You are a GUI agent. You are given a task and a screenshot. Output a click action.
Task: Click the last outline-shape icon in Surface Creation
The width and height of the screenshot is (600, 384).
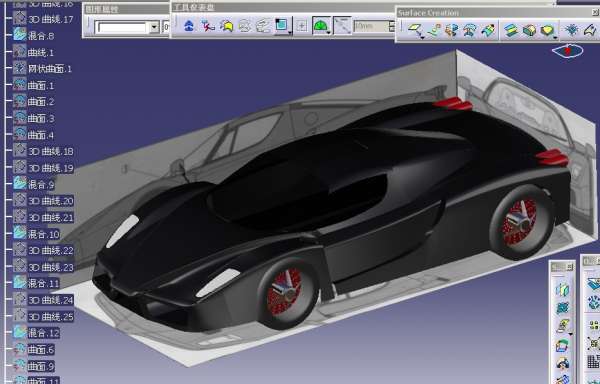coord(591,30)
